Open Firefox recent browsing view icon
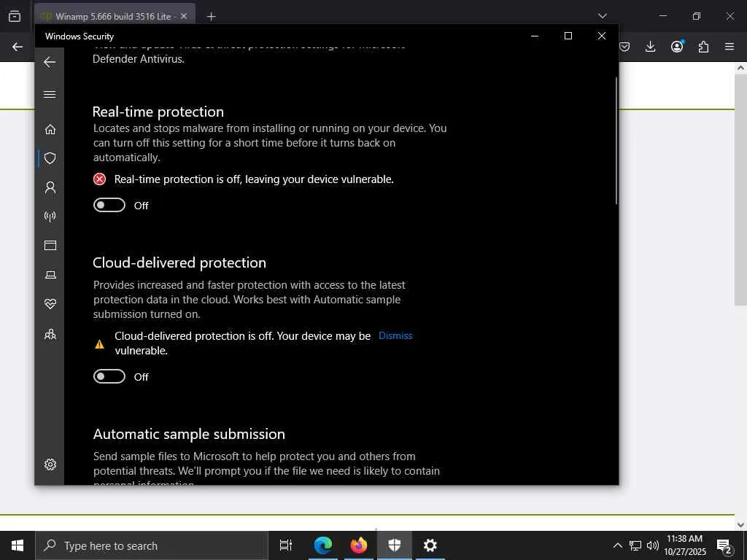 [x=15, y=16]
